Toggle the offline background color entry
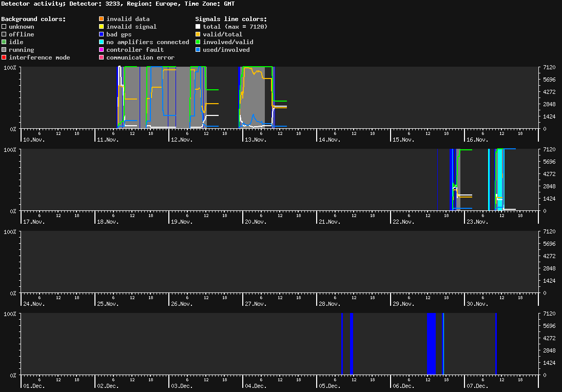The width and height of the screenshot is (562, 392). [x=4, y=34]
